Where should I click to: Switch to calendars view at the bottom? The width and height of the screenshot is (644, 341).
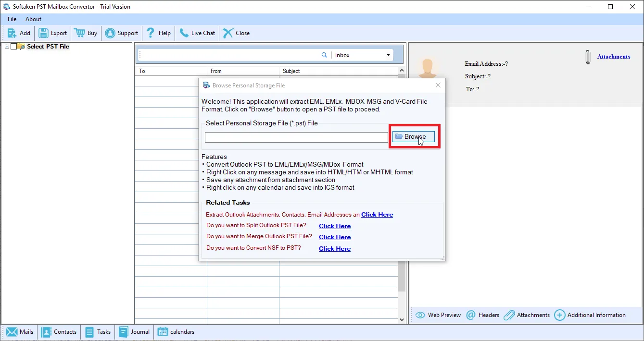[x=176, y=332]
